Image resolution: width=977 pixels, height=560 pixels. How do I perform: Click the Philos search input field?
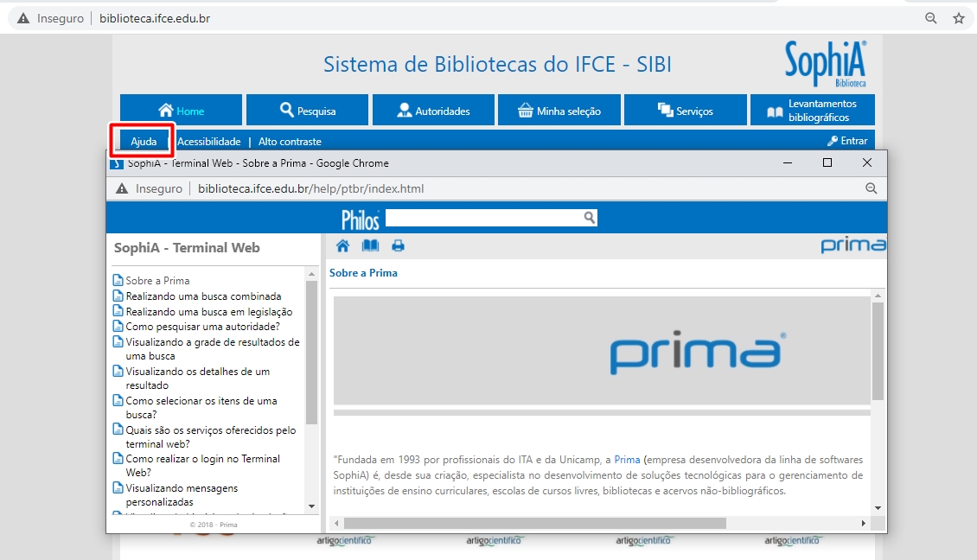(482, 218)
